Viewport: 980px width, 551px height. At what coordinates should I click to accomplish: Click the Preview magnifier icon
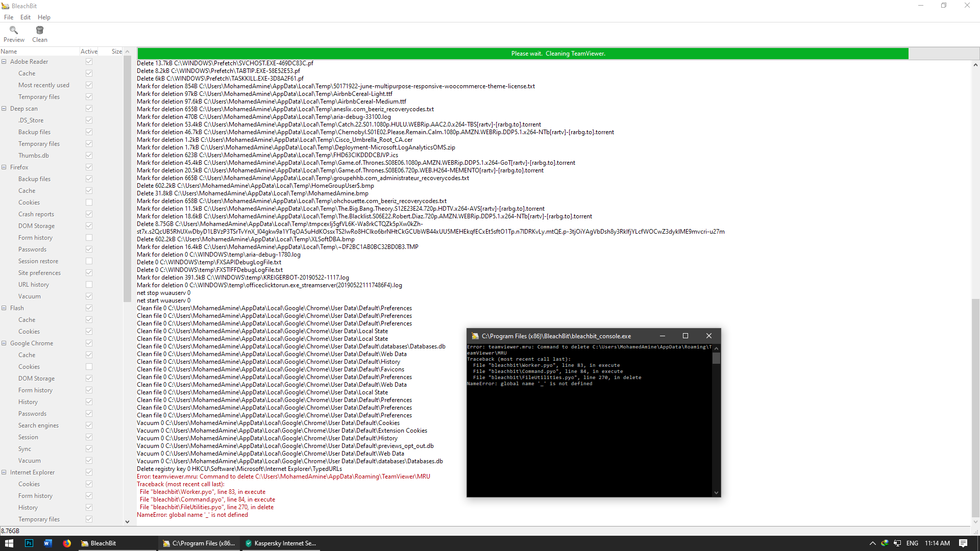[14, 31]
